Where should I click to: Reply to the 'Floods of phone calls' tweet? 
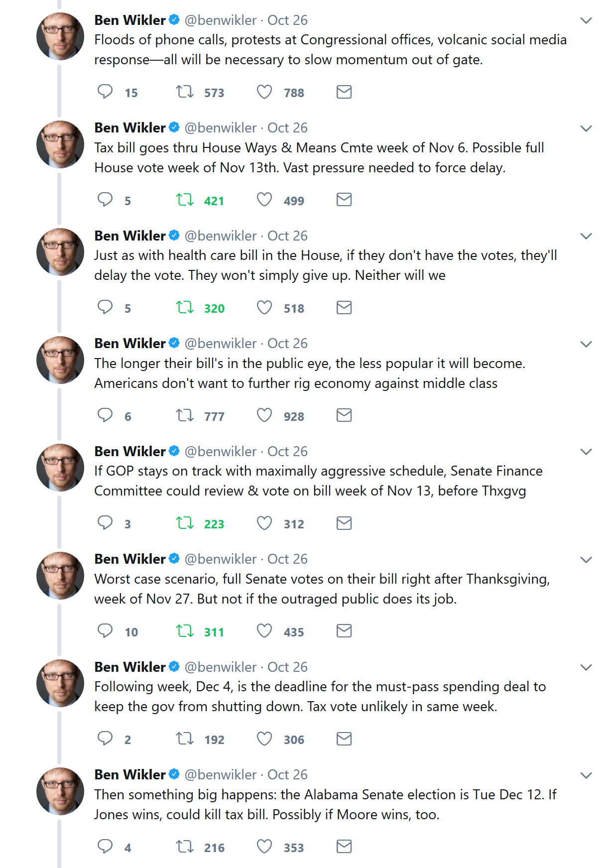[105, 92]
